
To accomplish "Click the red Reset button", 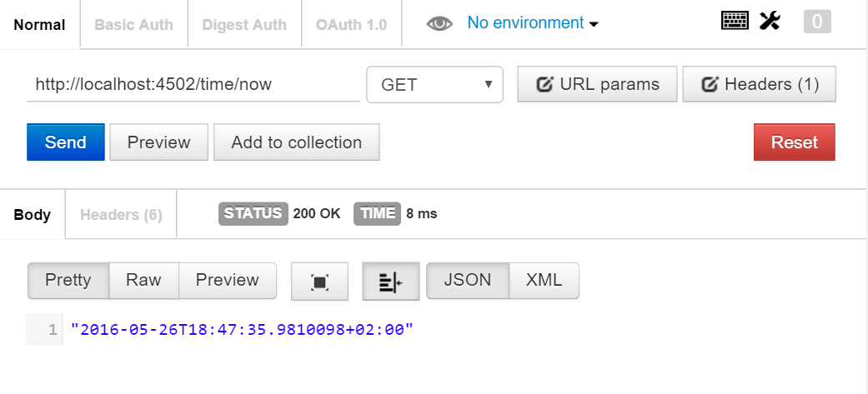I will pos(794,142).
